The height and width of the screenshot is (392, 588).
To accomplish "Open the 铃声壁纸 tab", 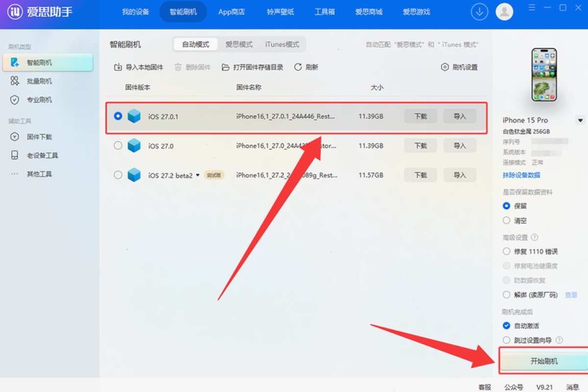I will (x=281, y=12).
